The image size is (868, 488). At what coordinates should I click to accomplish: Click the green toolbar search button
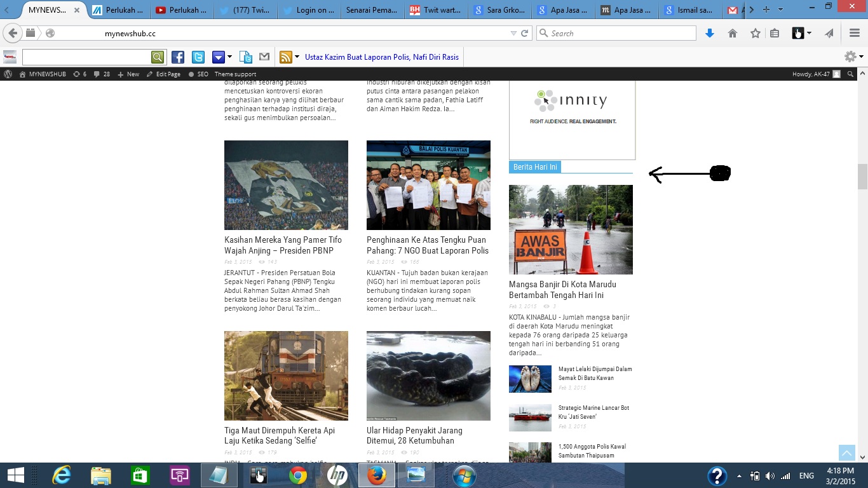tap(158, 57)
